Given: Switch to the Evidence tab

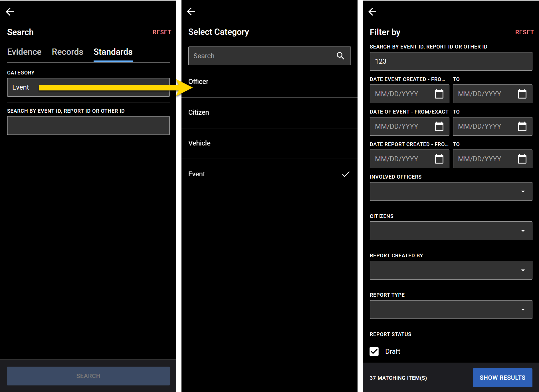Looking at the screenshot, I should coord(24,52).
